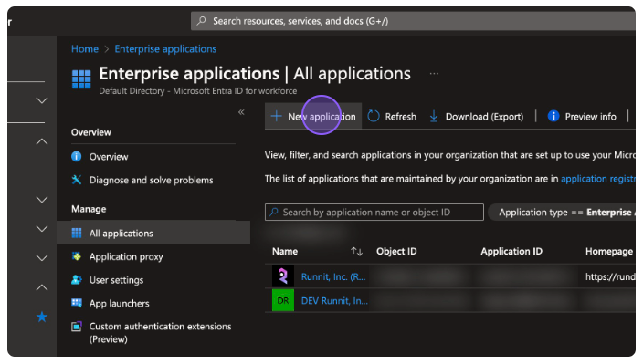This screenshot has width=643, height=364.
Task: Click the Overview info icon
Action: click(77, 156)
